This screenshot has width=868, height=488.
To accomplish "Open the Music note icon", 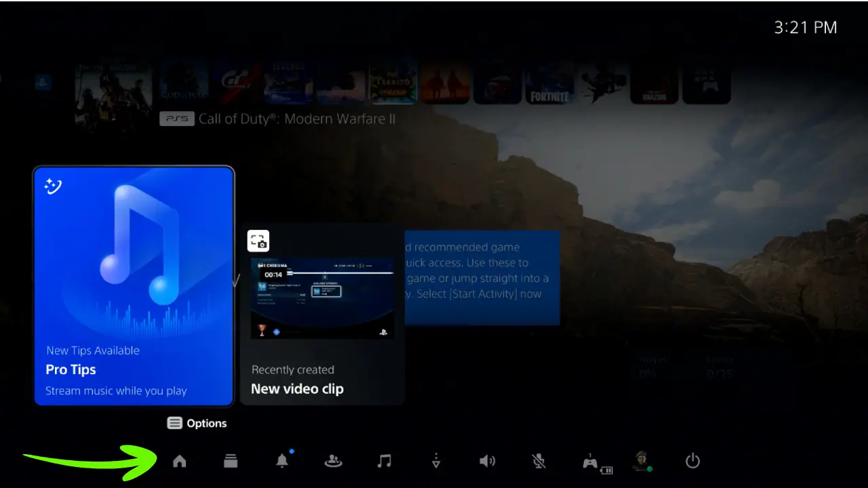I will coord(384,462).
